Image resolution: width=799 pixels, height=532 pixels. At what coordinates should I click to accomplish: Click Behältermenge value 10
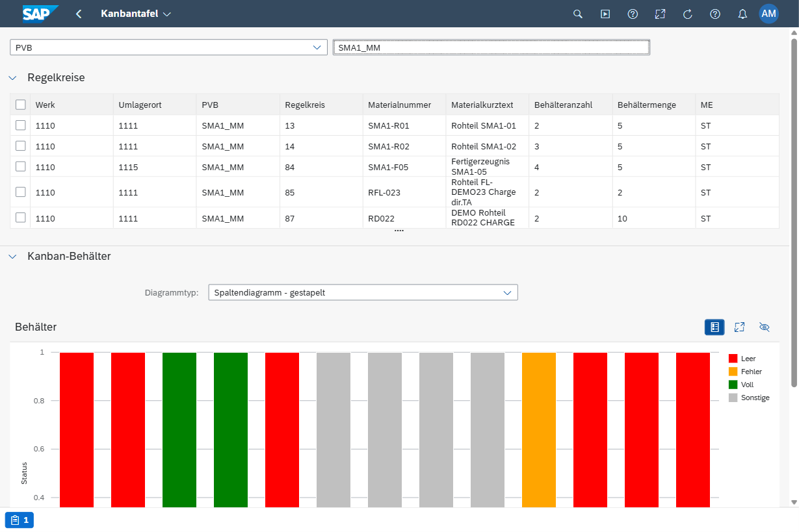(x=622, y=218)
